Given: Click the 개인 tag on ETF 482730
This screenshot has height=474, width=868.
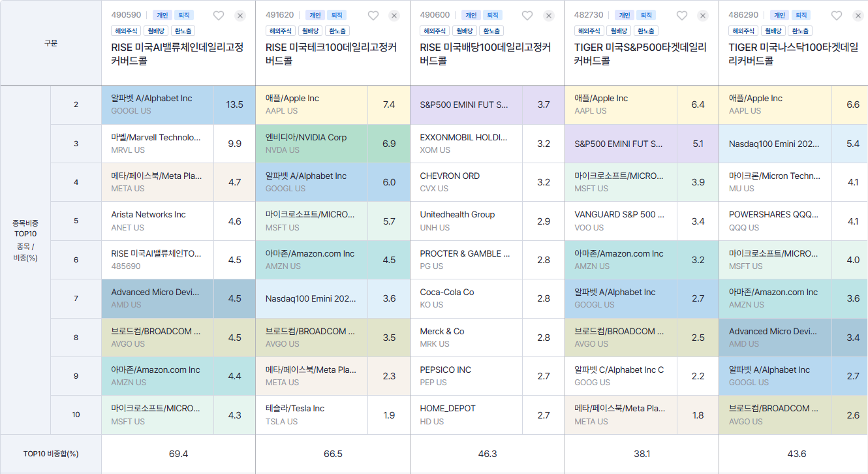Looking at the screenshot, I should click(x=625, y=15).
